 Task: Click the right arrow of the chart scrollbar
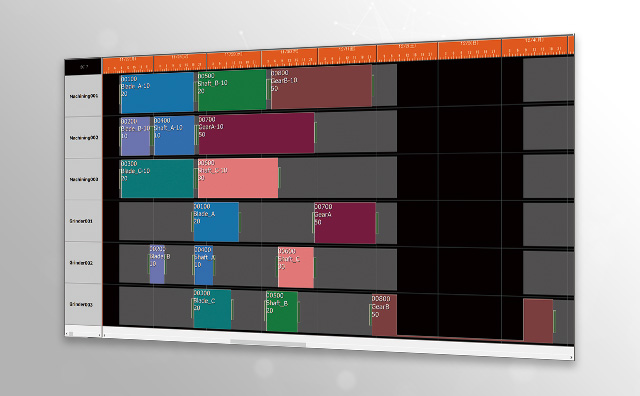[571, 357]
